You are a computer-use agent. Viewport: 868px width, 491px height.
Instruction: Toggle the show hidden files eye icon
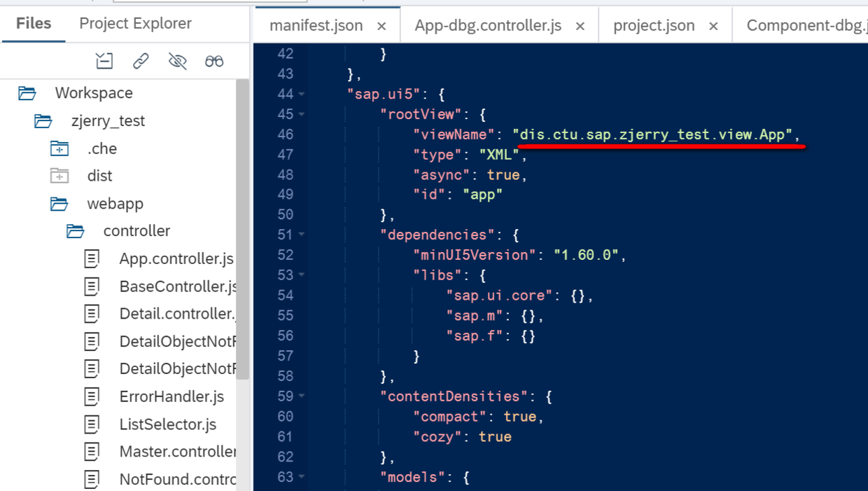pos(178,62)
